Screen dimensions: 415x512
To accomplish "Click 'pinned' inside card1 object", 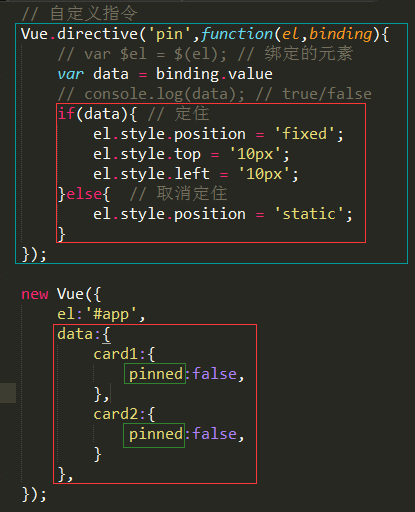I will pyautogui.click(x=156, y=374).
